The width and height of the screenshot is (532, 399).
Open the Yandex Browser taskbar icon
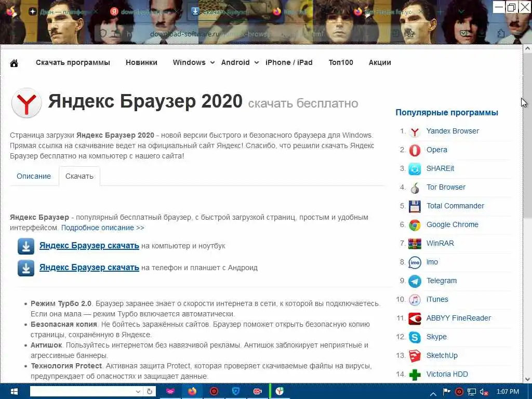(x=280, y=392)
